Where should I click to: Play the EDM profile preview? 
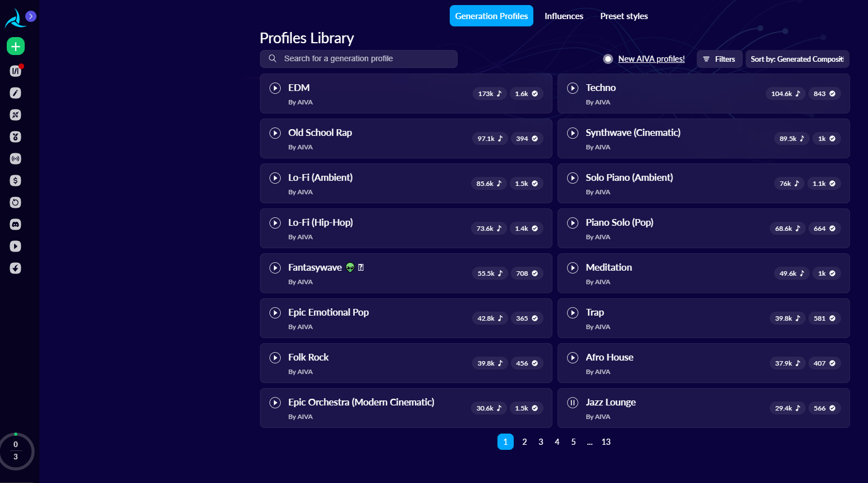coord(275,88)
